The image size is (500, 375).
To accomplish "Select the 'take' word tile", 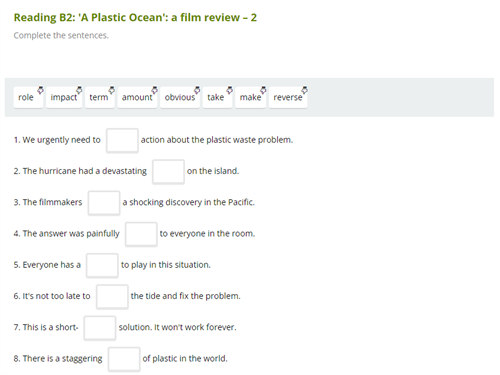I will pos(217,97).
